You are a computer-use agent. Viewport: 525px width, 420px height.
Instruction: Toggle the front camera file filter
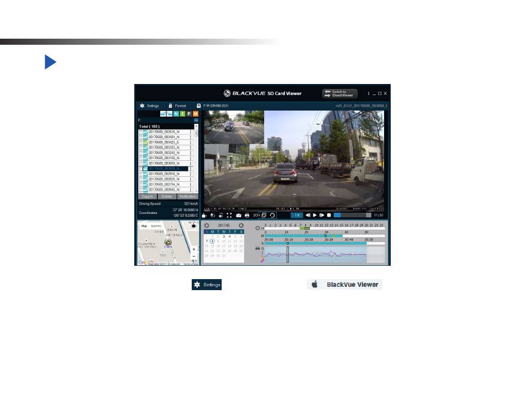pos(163,114)
